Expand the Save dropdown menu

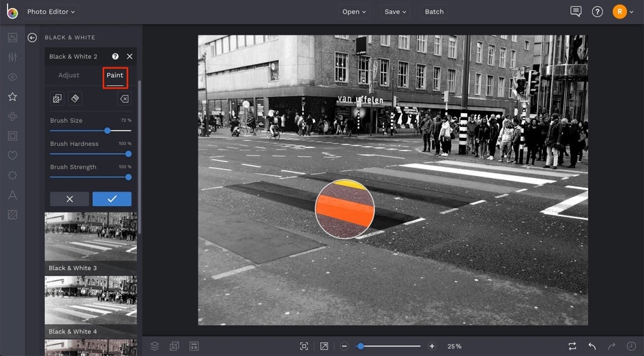click(395, 12)
